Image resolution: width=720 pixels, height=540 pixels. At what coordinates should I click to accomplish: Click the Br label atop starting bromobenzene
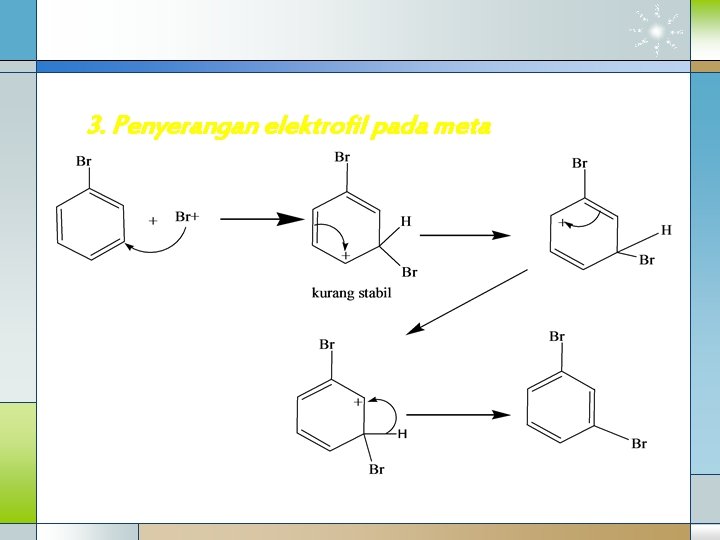click(x=84, y=161)
